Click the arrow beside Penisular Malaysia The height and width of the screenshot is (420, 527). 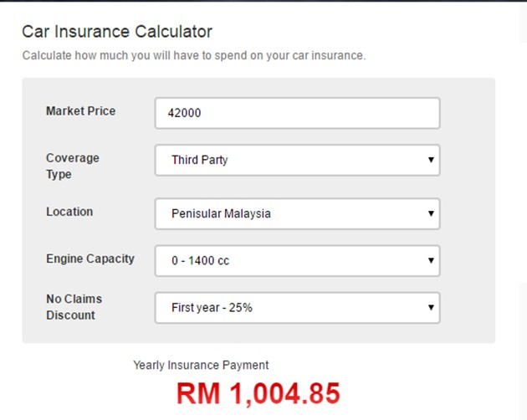click(431, 213)
